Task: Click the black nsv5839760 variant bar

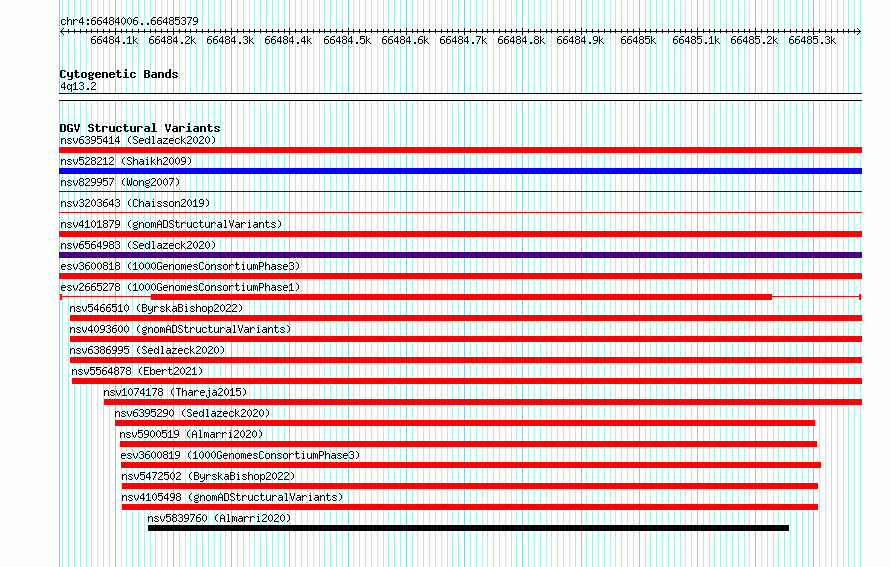Action: click(x=468, y=528)
